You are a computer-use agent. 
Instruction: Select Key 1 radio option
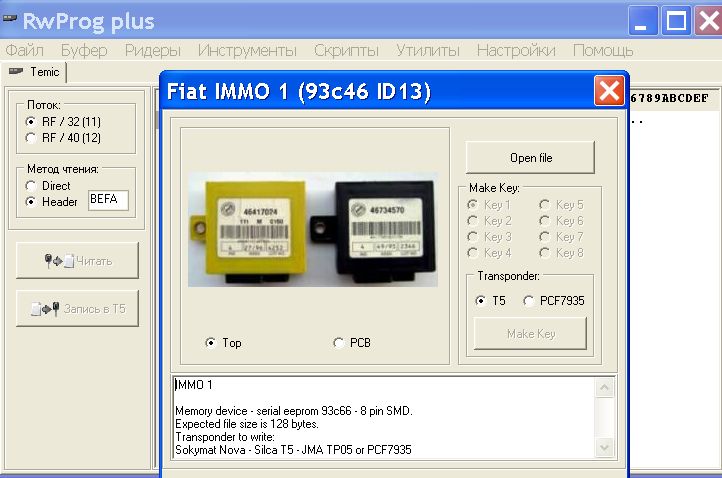click(489, 204)
